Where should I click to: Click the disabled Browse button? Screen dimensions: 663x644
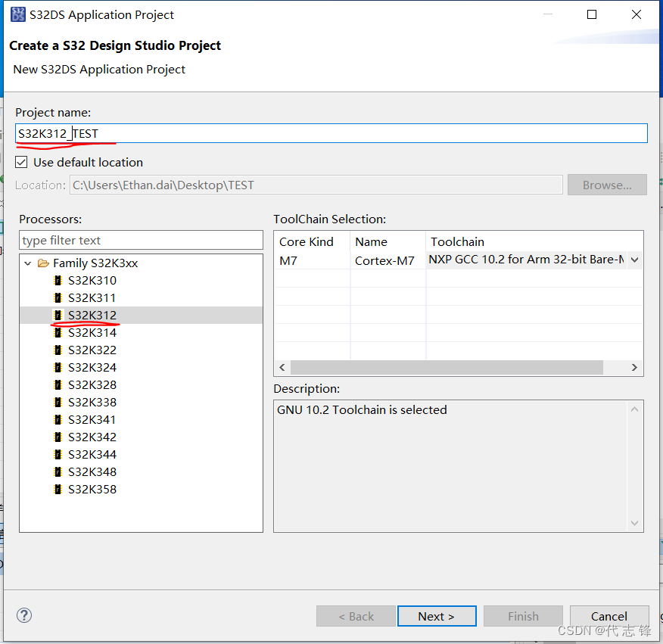click(607, 185)
